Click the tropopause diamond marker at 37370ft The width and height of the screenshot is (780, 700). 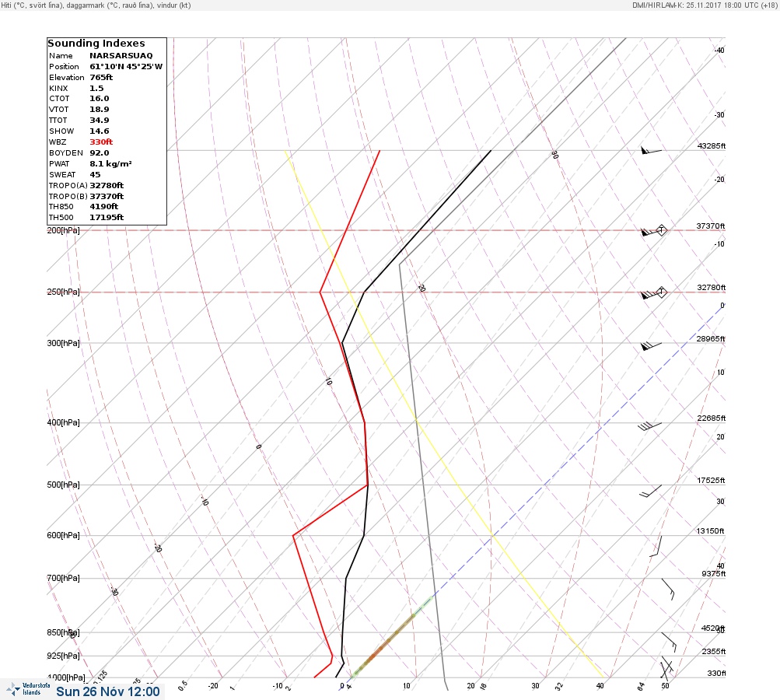661,230
